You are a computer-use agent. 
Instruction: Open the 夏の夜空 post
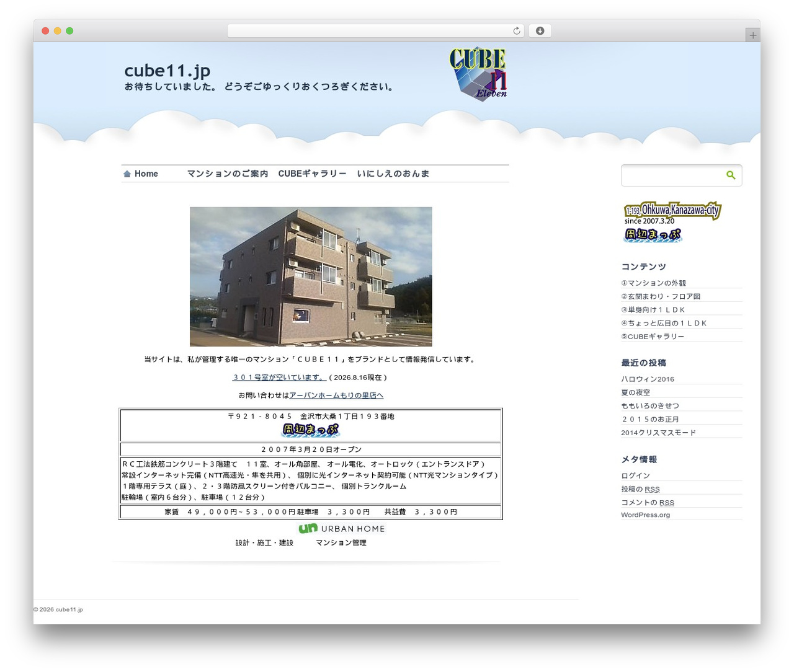click(x=636, y=393)
